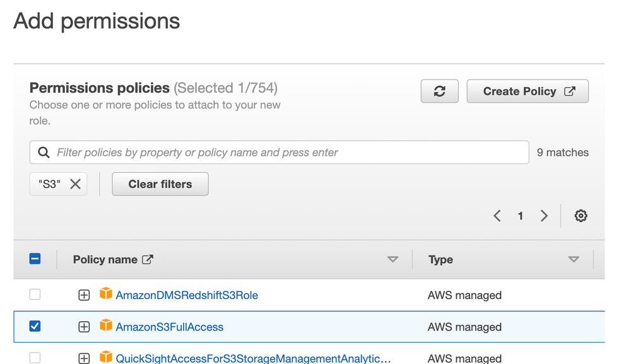Go to next page with right chevron
The width and height of the screenshot is (631, 364).
544,215
